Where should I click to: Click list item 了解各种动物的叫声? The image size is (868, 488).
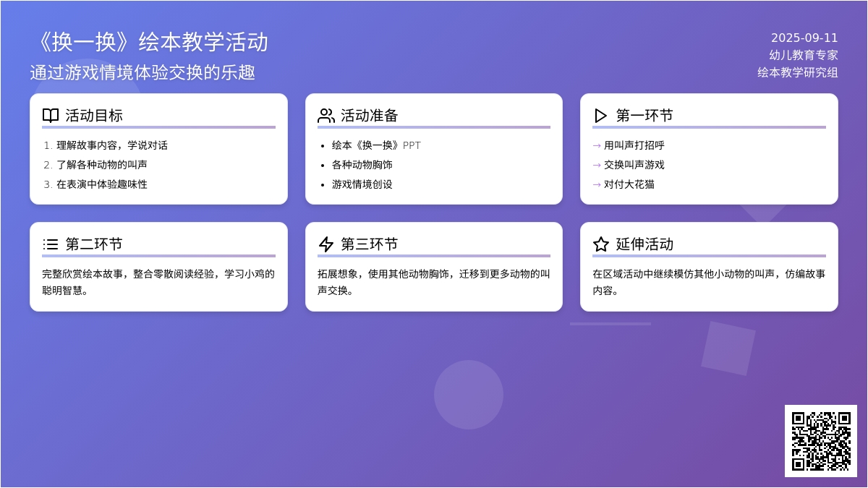[102, 165]
